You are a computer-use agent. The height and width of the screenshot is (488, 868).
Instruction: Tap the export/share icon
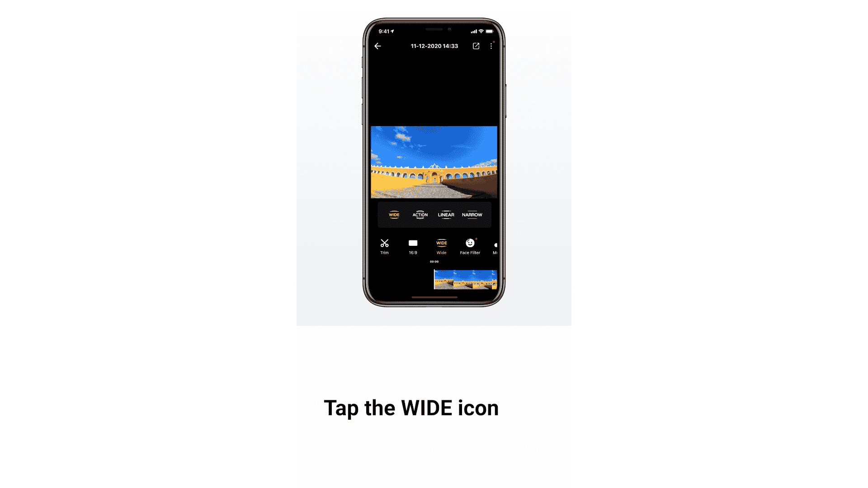[x=477, y=46]
